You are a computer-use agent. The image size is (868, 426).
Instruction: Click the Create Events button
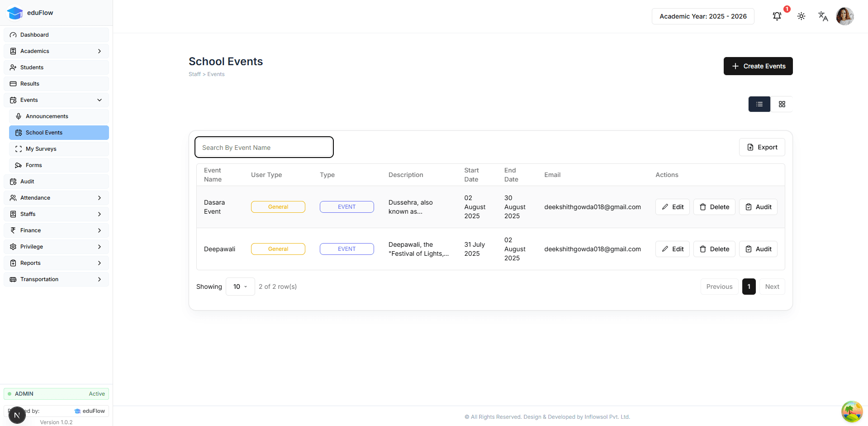point(758,66)
